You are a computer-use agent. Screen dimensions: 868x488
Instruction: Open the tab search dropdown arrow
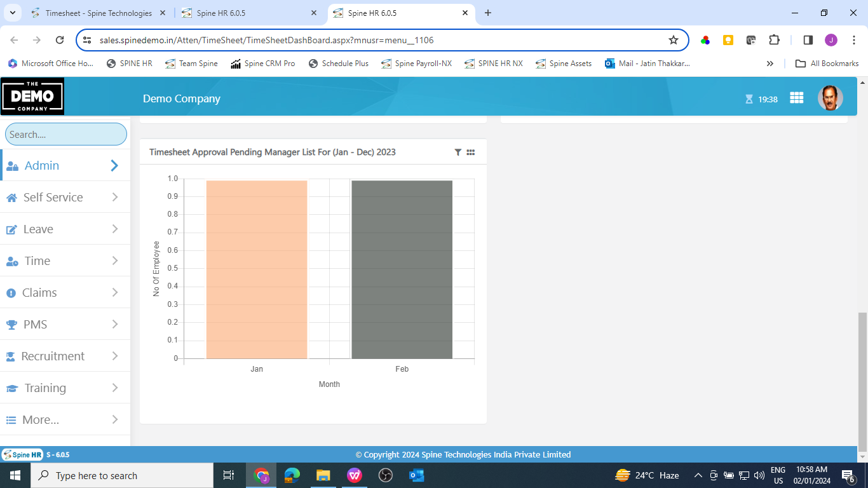[12, 13]
